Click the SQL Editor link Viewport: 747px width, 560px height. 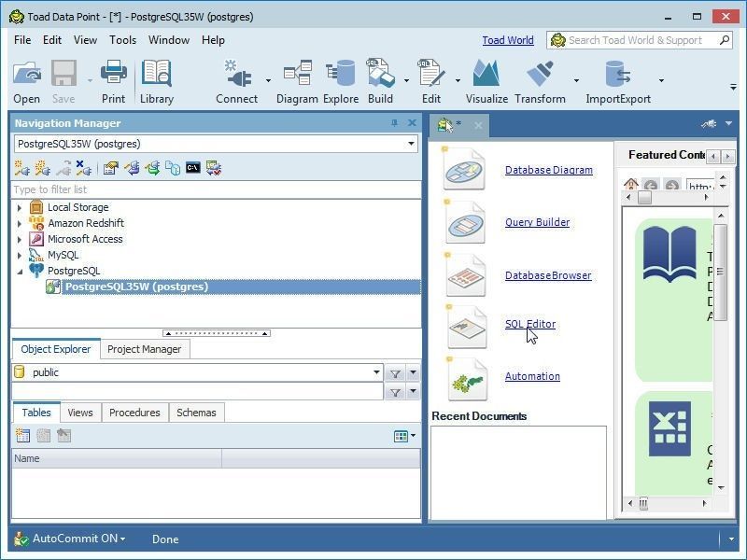(530, 324)
